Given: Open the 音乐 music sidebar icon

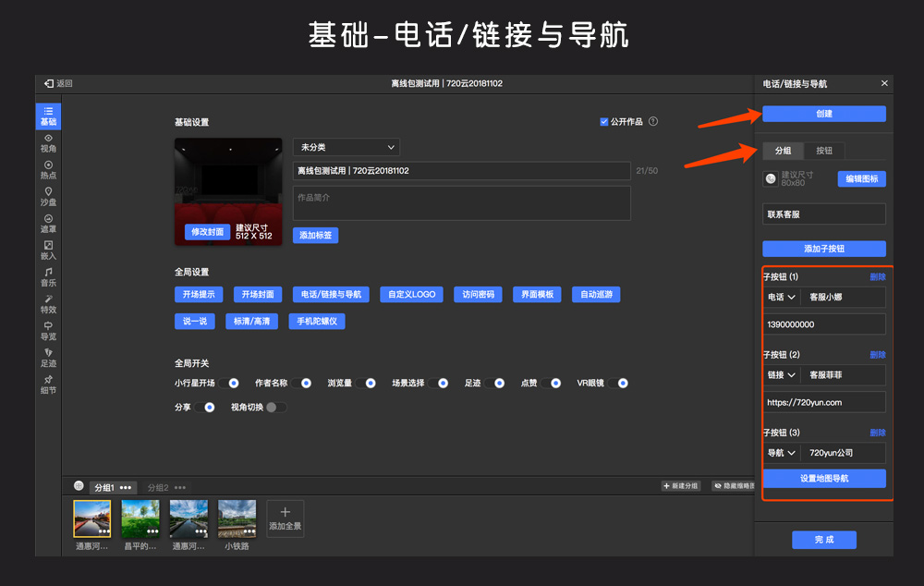Looking at the screenshot, I should [x=48, y=276].
